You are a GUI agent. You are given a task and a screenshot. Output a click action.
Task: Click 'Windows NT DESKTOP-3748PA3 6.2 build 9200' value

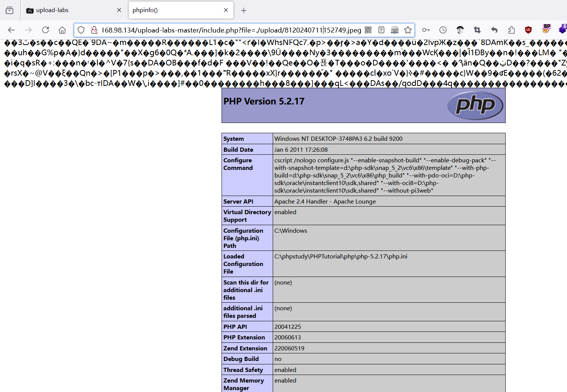(x=339, y=139)
